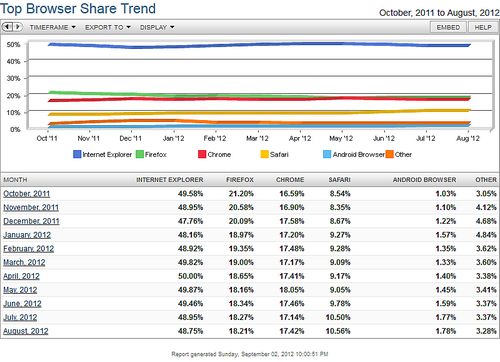Click the Top Browser Share Trend title

coord(78,9)
